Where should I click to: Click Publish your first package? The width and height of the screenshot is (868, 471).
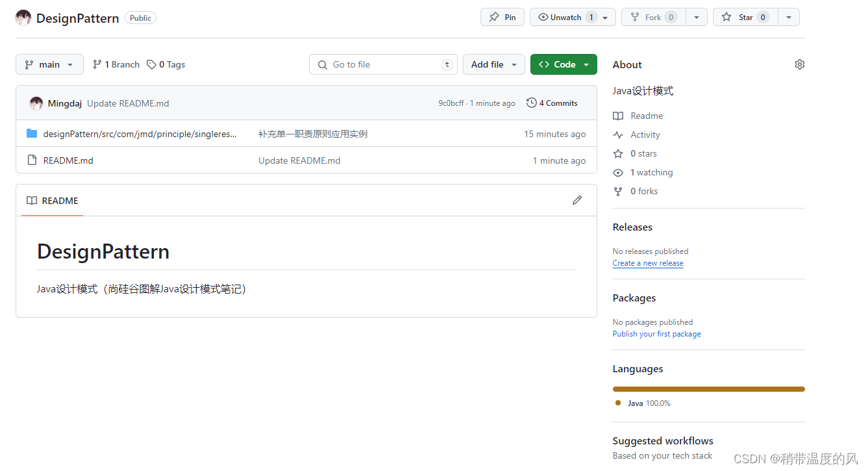pos(657,334)
